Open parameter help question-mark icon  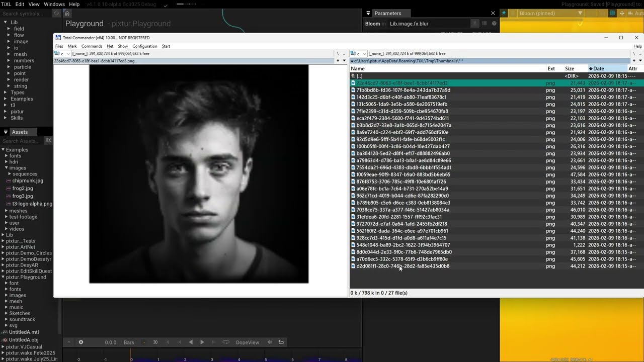click(494, 24)
